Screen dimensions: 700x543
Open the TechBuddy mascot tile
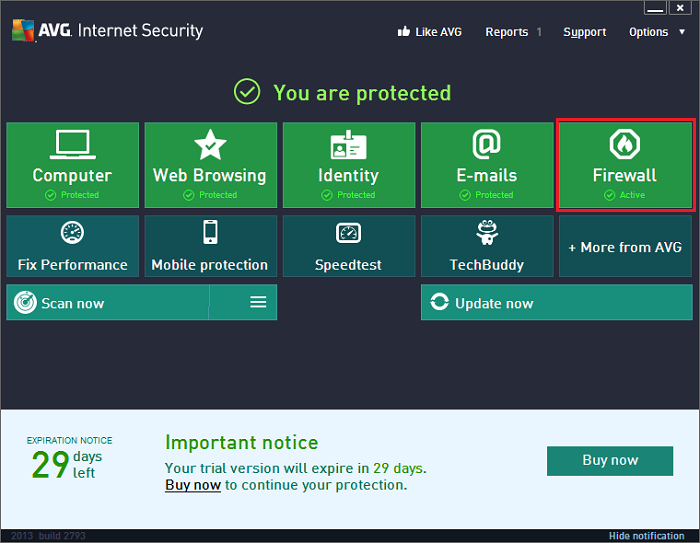(487, 246)
